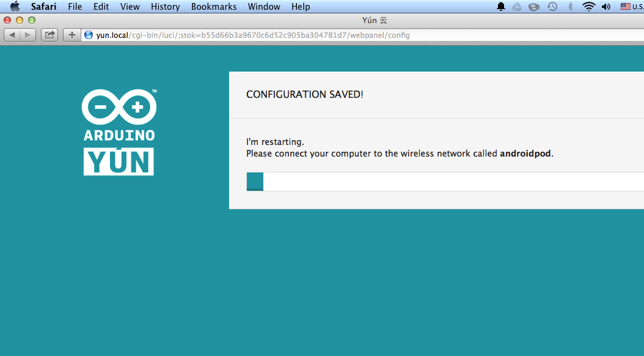The width and height of the screenshot is (644, 356).
Task: Open the History menu
Action: [165, 7]
